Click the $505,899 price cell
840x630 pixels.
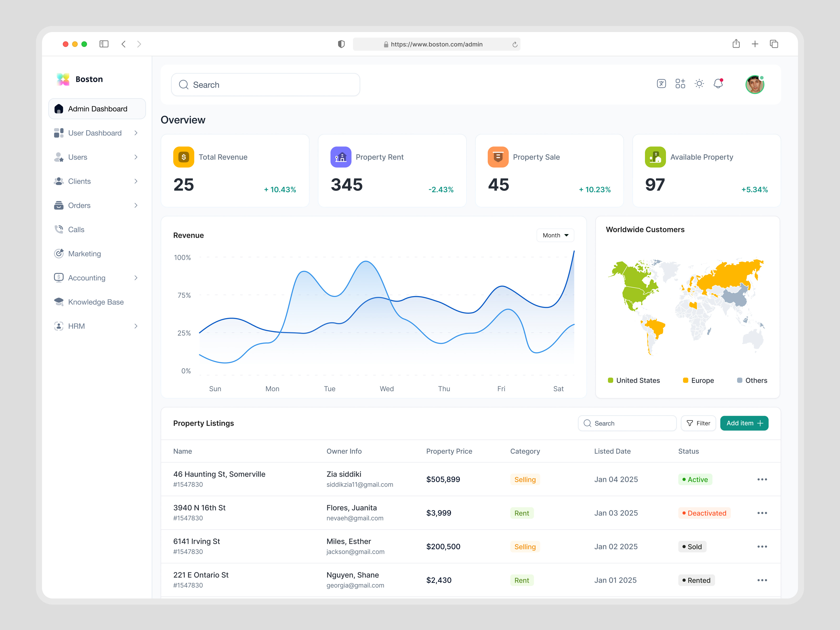[443, 479]
